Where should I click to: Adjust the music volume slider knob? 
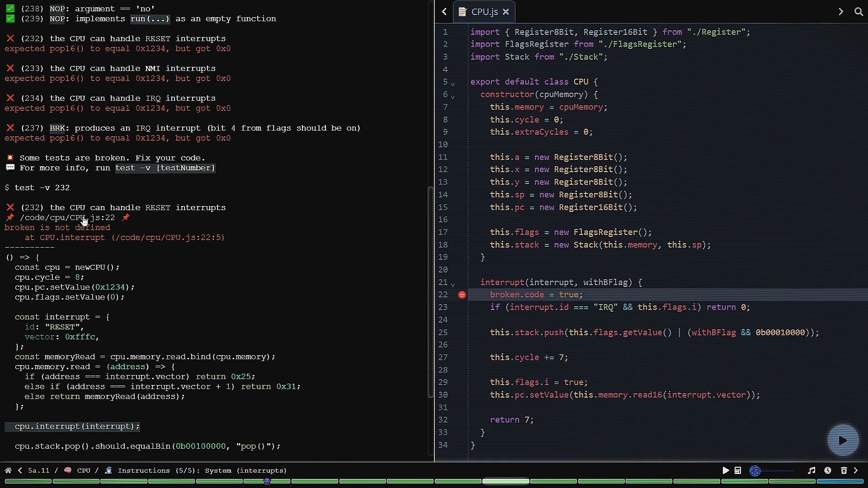(x=755, y=470)
